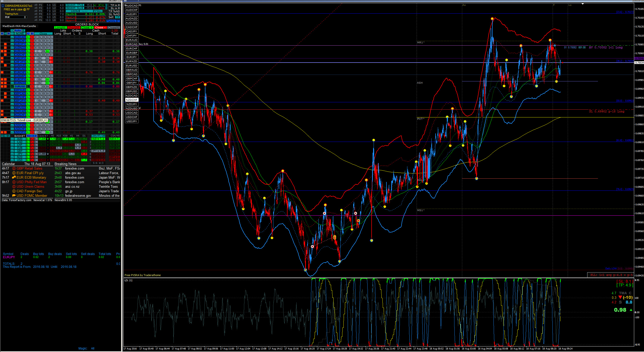Screen dimensions: 644x352
Task: Click the Basket SL stepper arrows
Action: [x=106, y=8]
